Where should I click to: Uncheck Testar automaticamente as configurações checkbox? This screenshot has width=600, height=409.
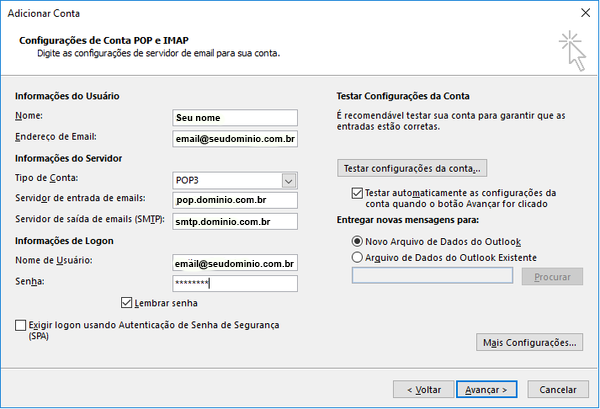pyautogui.click(x=357, y=193)
